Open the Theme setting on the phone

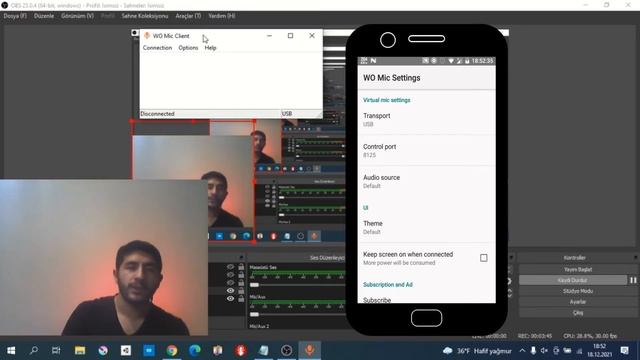[427, 227]
